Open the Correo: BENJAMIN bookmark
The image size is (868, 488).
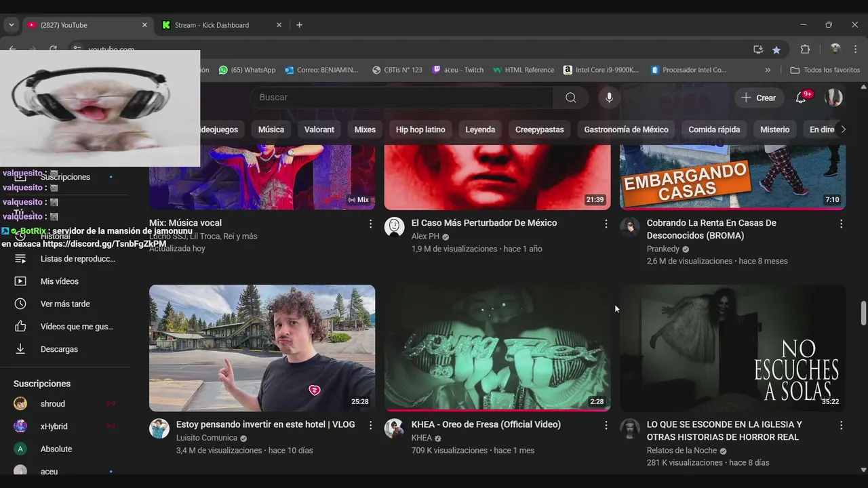tap(321, 70)
